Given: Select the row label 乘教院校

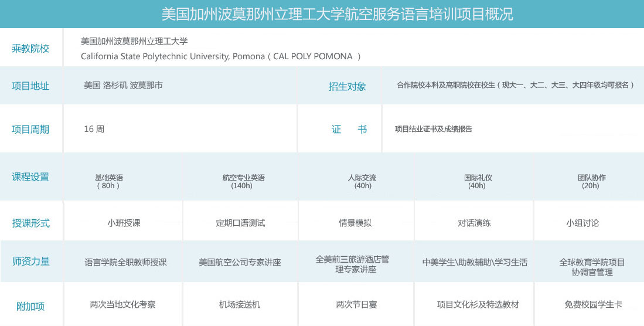Looking at the screenshot, I should (30, 49).
